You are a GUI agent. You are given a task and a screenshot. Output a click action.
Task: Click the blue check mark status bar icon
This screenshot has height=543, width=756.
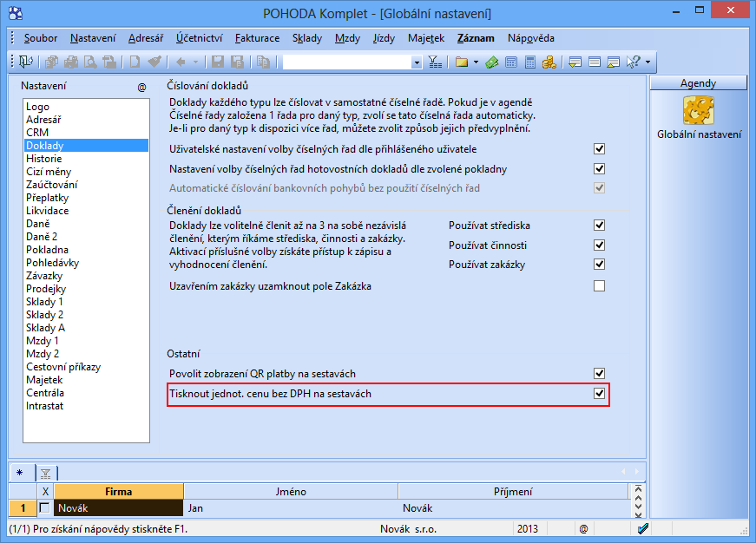coord(642,528)
